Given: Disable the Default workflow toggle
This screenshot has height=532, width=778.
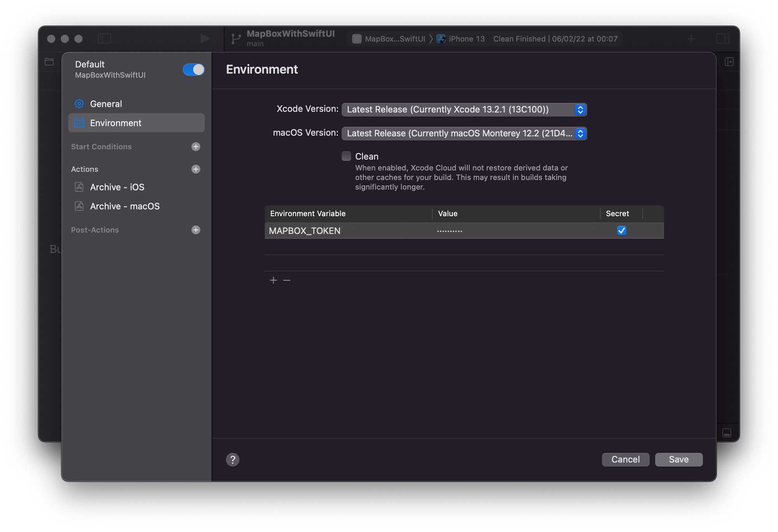Looking at the screenshot, I should point(193,70).
